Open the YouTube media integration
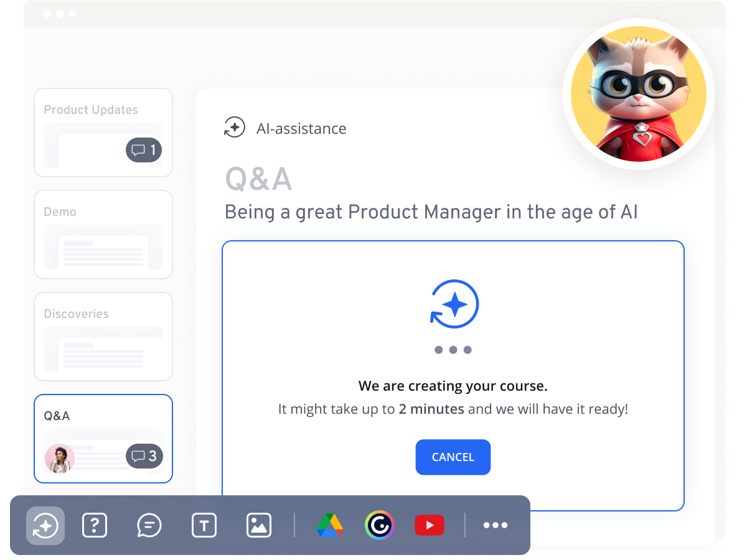The image size is (747, 560). [430, 525]
